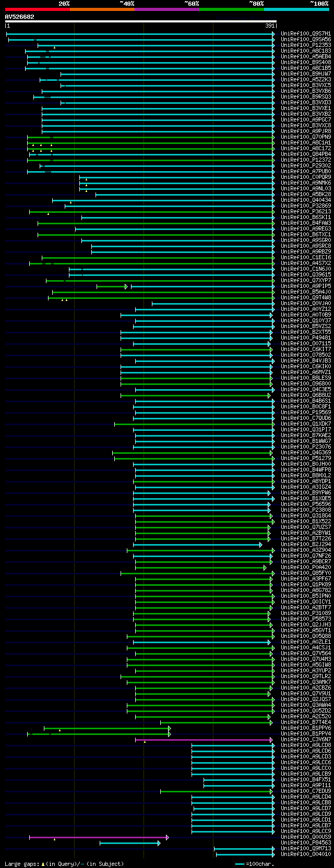Select label UniRef100_P31089
The width and height of the screenshot is (334, 868).
coord(306,613)
